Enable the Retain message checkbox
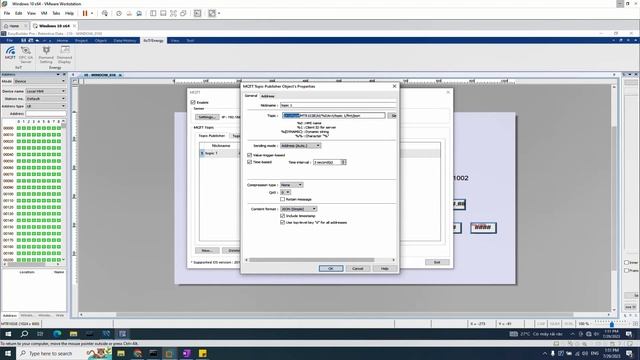This screenshot has height=360, width=640. coord(282,199)
